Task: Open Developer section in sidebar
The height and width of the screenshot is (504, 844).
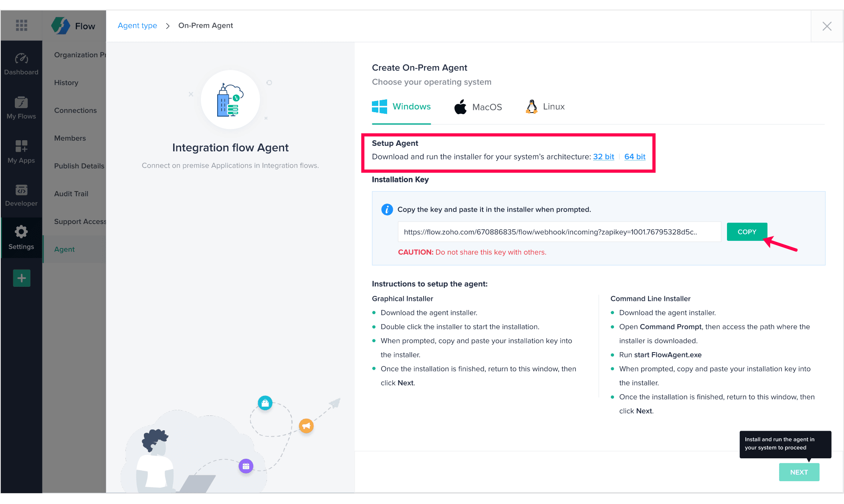Action: [21, 196]
